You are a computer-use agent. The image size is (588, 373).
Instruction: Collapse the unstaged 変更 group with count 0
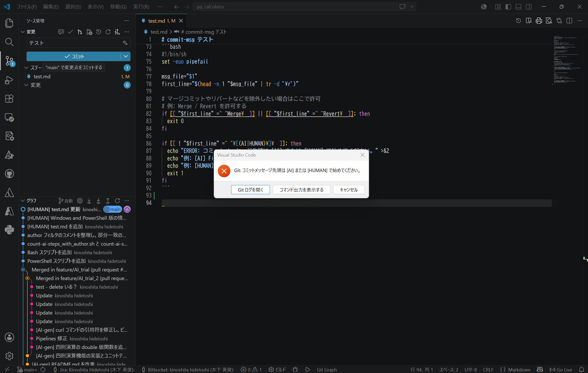(26, 85)
